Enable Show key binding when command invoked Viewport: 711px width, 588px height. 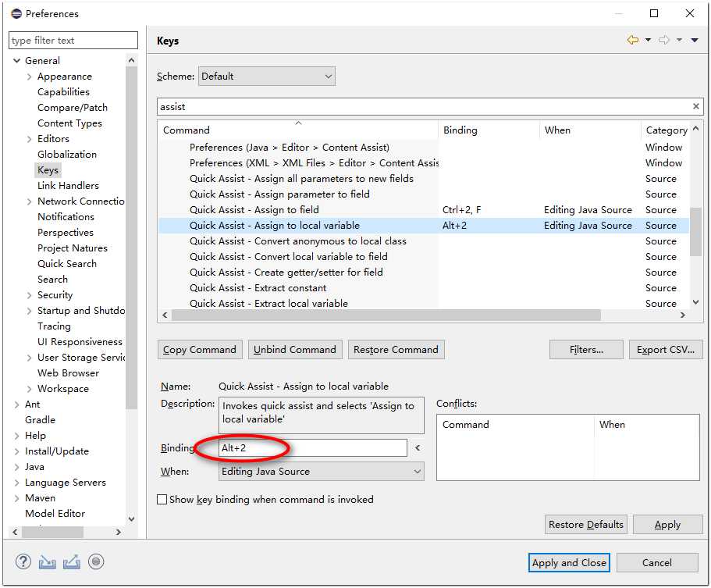[x=162, y=500]
